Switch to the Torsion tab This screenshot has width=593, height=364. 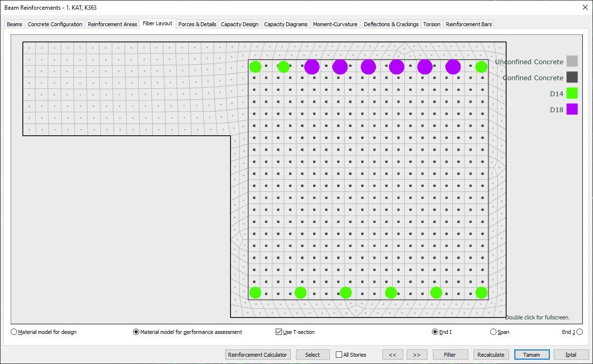pyautogui.click(x=431, y=24)
